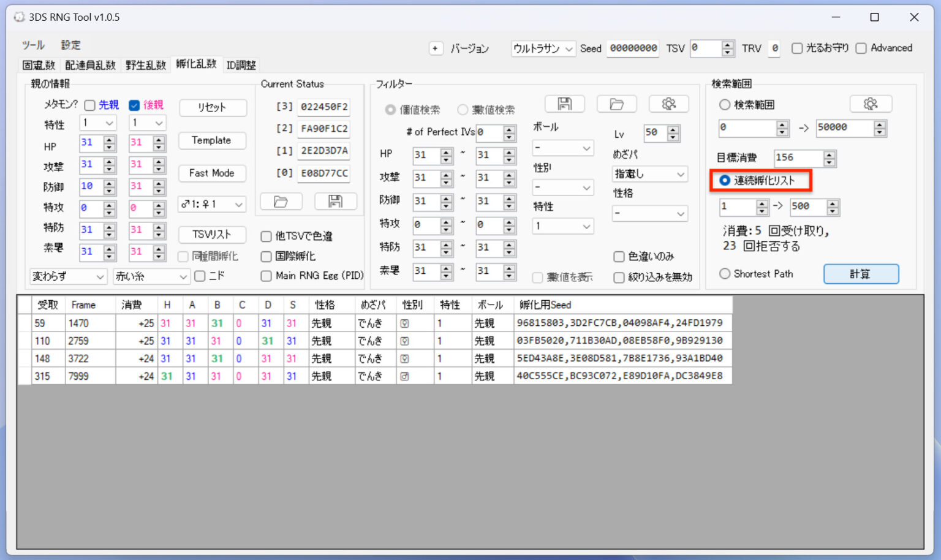941x560 pixels.
Task: Open the game version dropdown ウルトラサン
Action: [x=543, y=48]
